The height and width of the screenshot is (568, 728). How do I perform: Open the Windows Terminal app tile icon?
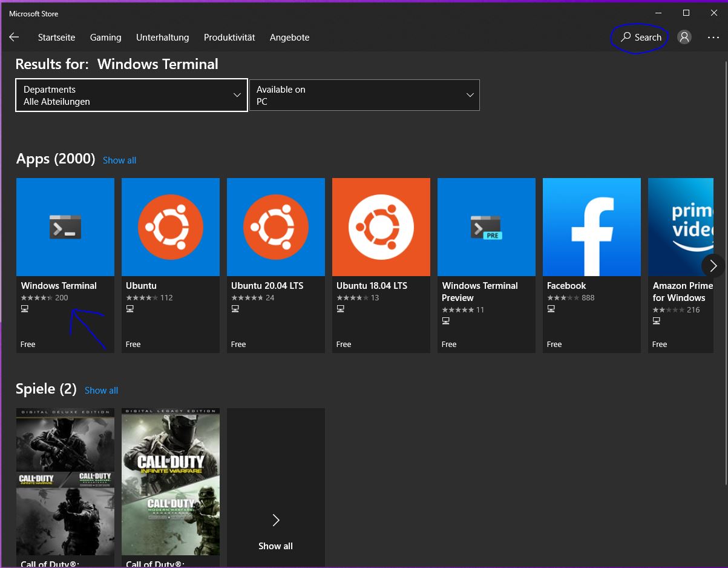point(65,227)
